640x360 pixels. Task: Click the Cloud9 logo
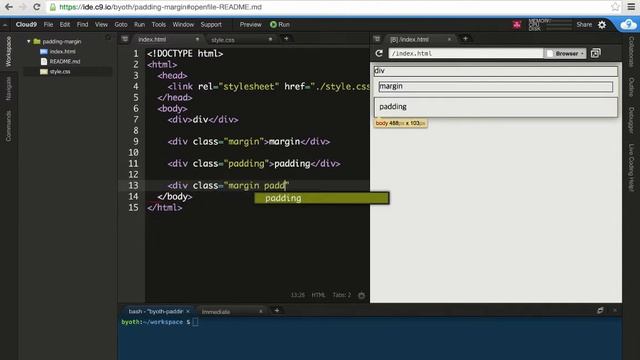pyautogui.click(x=26, y=24)
